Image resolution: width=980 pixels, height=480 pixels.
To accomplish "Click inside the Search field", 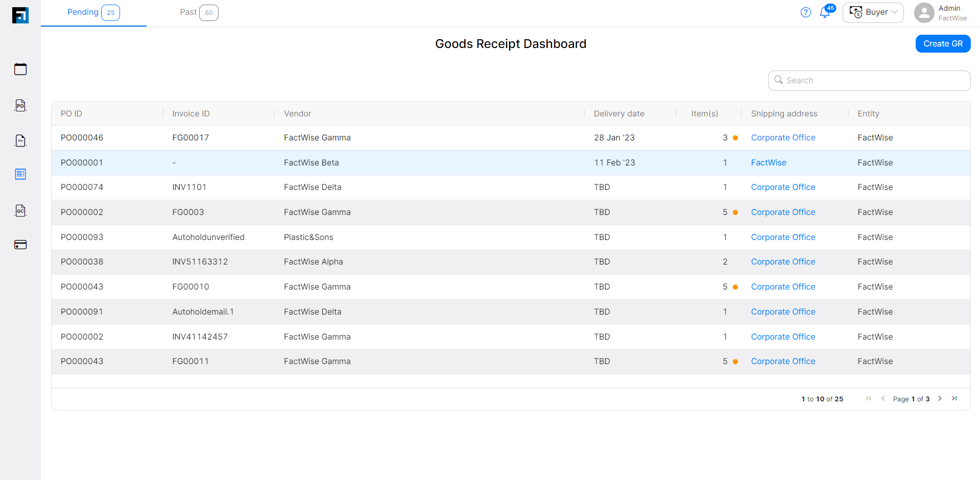I will [x=868, y=80].
